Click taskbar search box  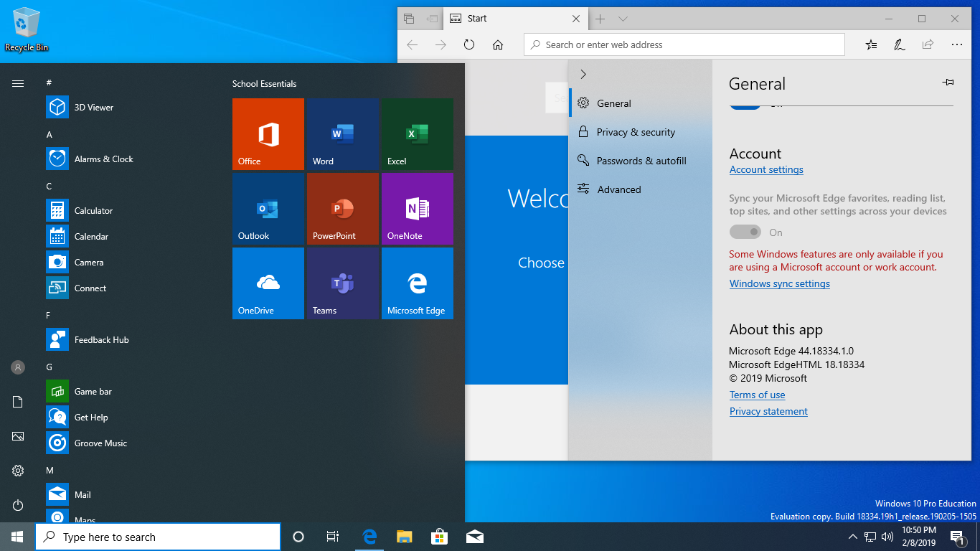pos(158,537)
